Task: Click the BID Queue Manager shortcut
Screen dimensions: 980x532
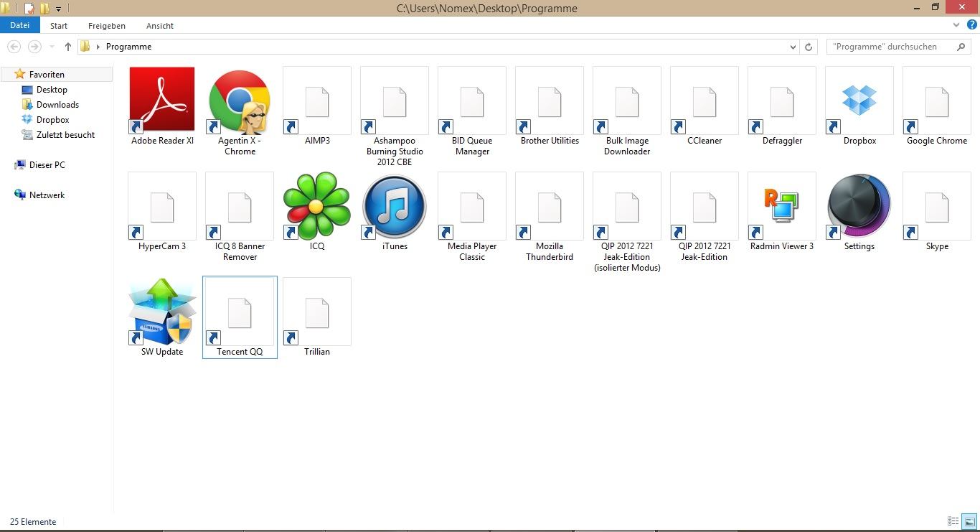Action: pos(472,111)
